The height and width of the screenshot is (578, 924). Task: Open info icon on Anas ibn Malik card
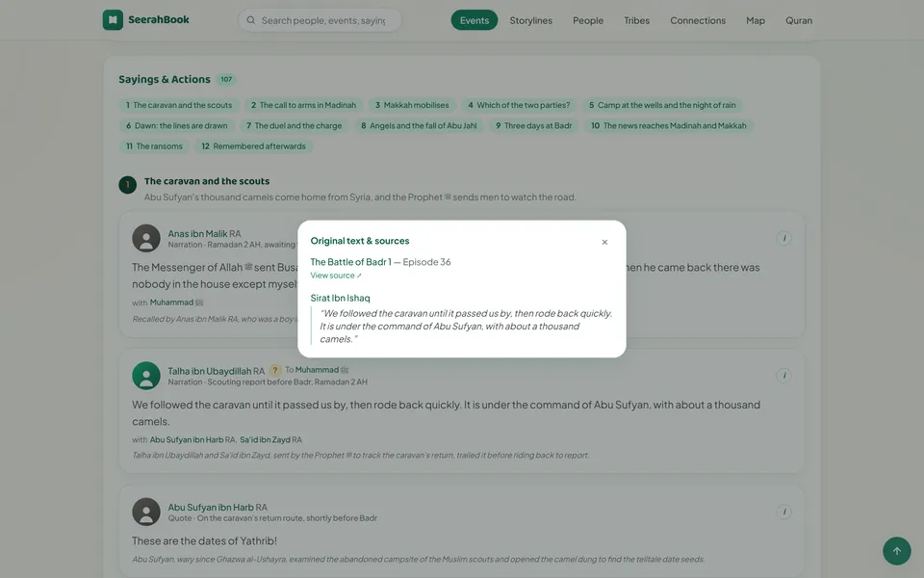[x=783, y=238]
